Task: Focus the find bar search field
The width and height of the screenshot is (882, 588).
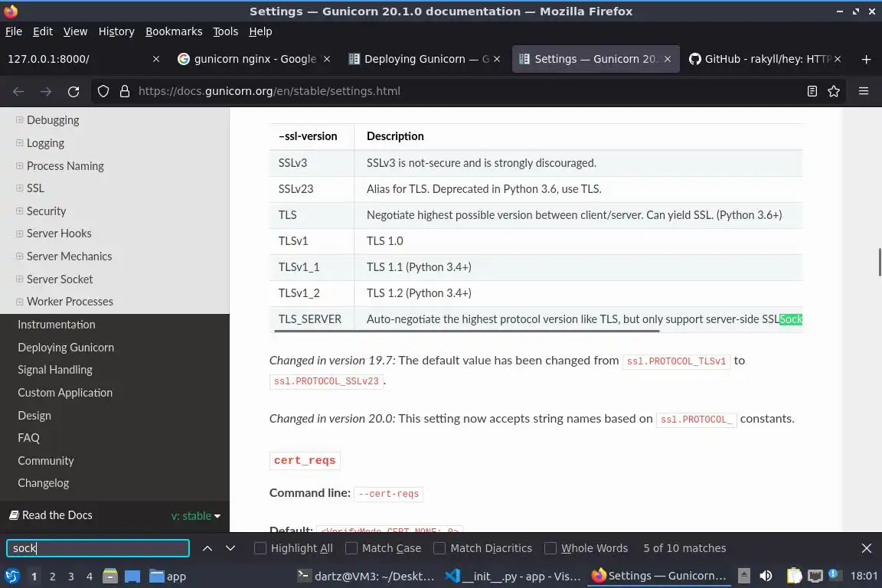Action: [x=98, y=548]
